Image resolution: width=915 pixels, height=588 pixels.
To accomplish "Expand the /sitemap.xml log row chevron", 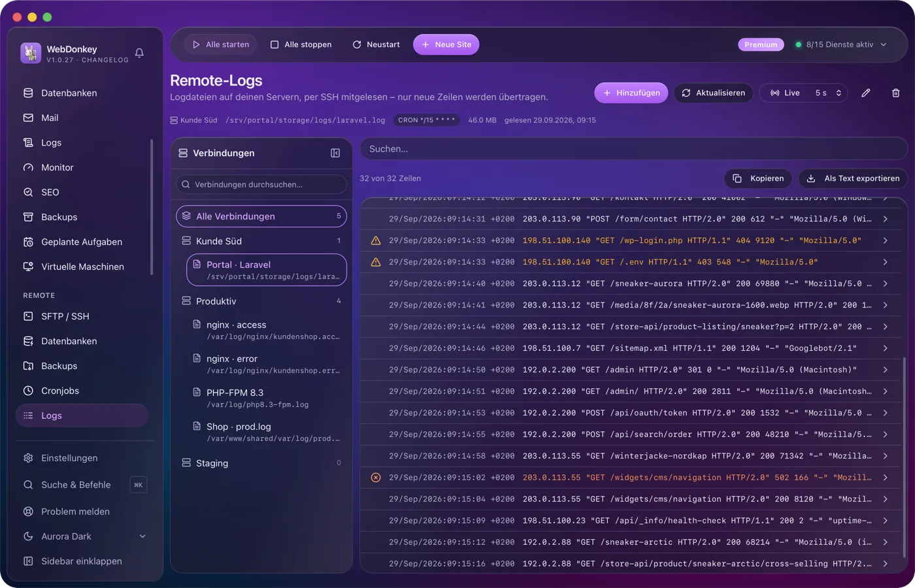I will pyautogui.click(x=885, y=348).
